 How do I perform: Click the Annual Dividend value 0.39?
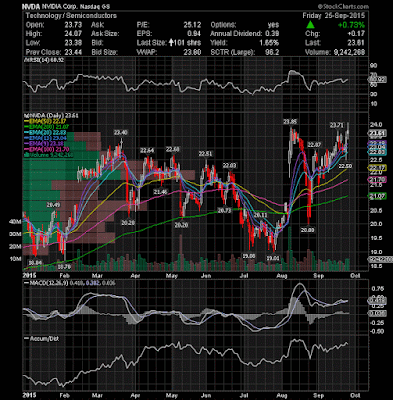tap(272, 34)
